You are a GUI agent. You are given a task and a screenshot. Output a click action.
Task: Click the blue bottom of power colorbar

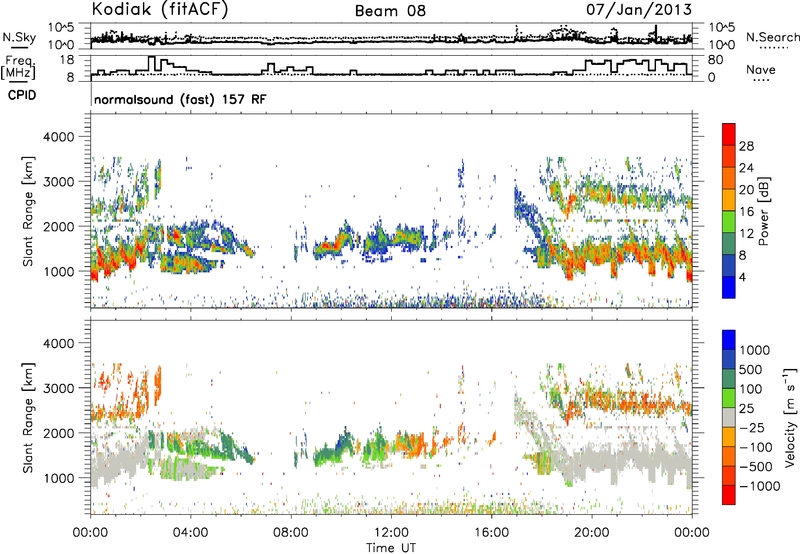pyautogui.click(x=729, y=288)
